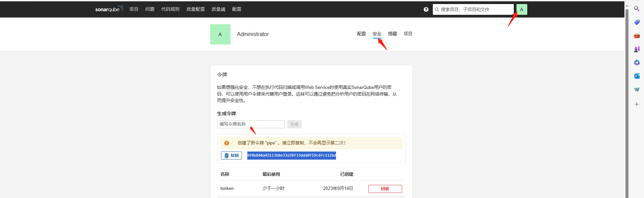Focus the 填写令牌名称 token name field
This screenshot has height=198, width=644.
(x=251, y=124)
